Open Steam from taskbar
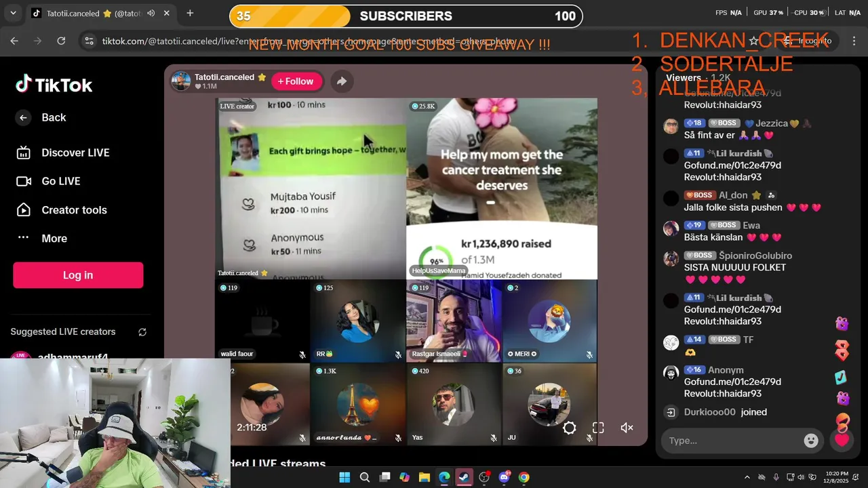Image resolution: width=868 pixels, height=488 pixels. click(464, 477)
